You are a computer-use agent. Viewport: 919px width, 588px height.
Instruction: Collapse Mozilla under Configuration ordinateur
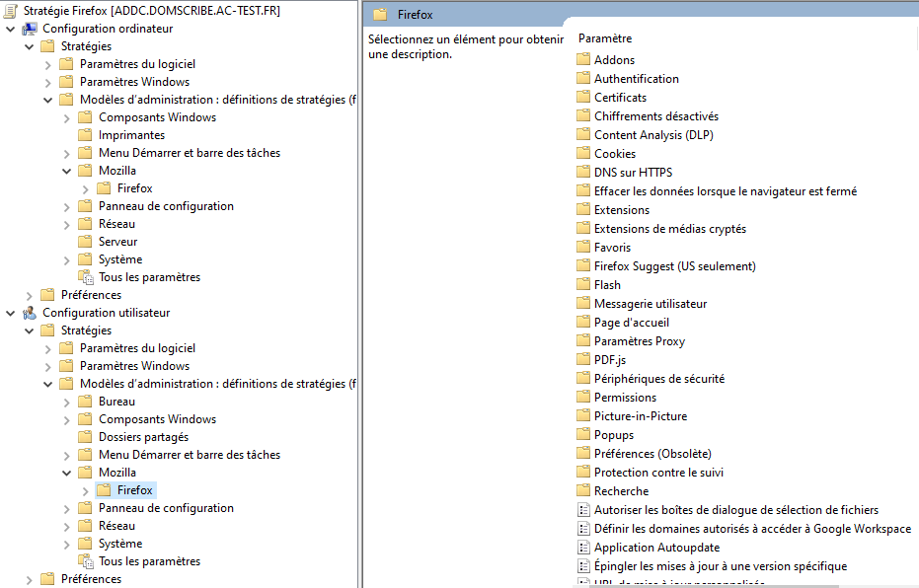[67, 171]
